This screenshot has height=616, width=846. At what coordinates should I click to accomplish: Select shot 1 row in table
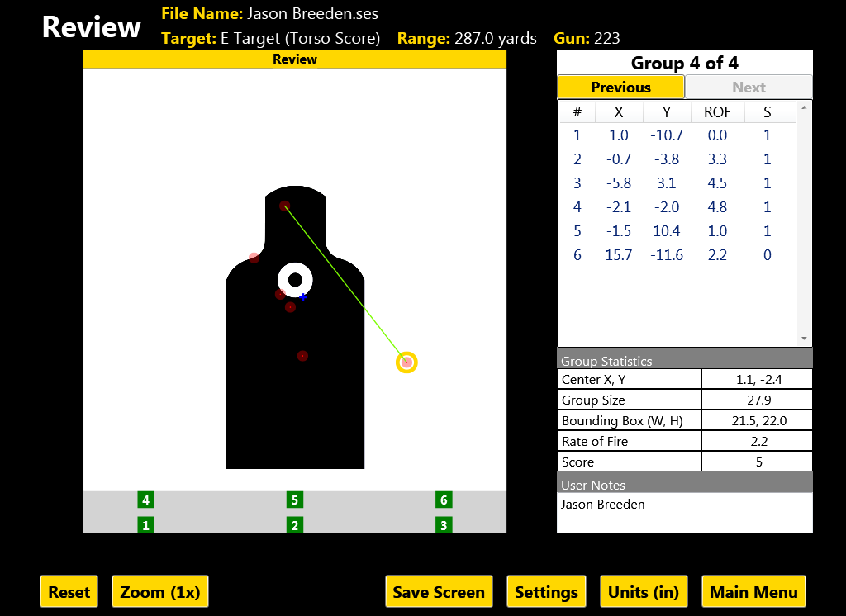[x=677, y=135]
